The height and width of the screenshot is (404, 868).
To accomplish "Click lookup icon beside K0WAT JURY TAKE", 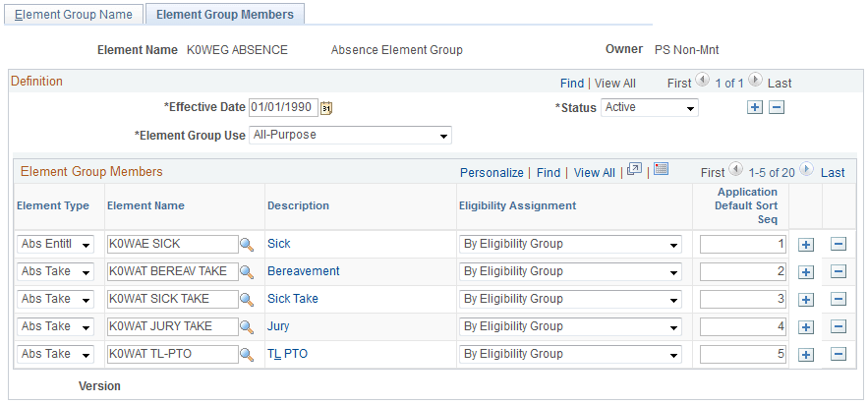I will click(x=248, y=326).
